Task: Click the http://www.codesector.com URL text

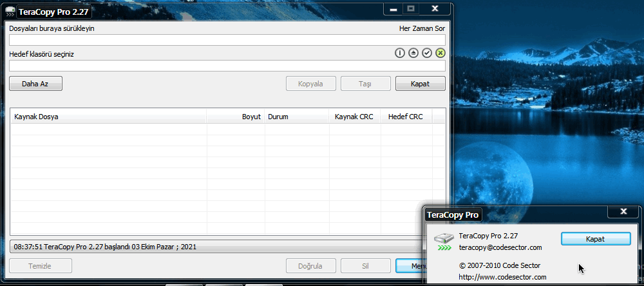Action: tap(502, 277)
